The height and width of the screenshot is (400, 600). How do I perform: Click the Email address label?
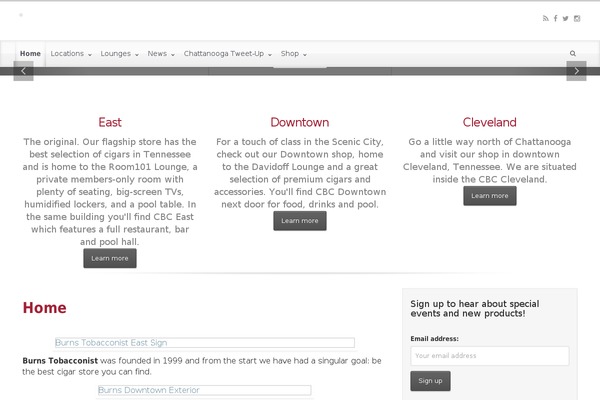[x=434, y=339]
